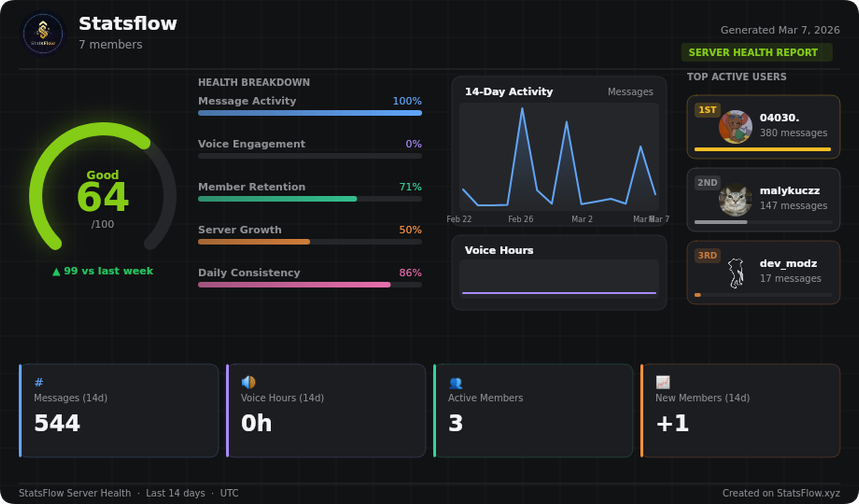Click the Message Activity progress bar

[x=310, y=113]
